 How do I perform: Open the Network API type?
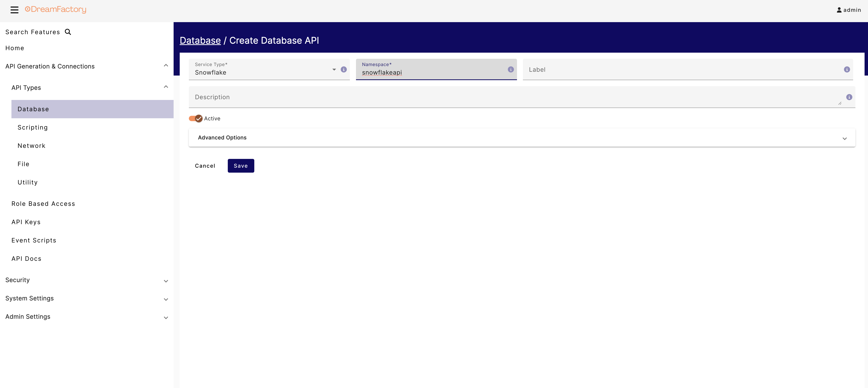[x=31, y=146]
